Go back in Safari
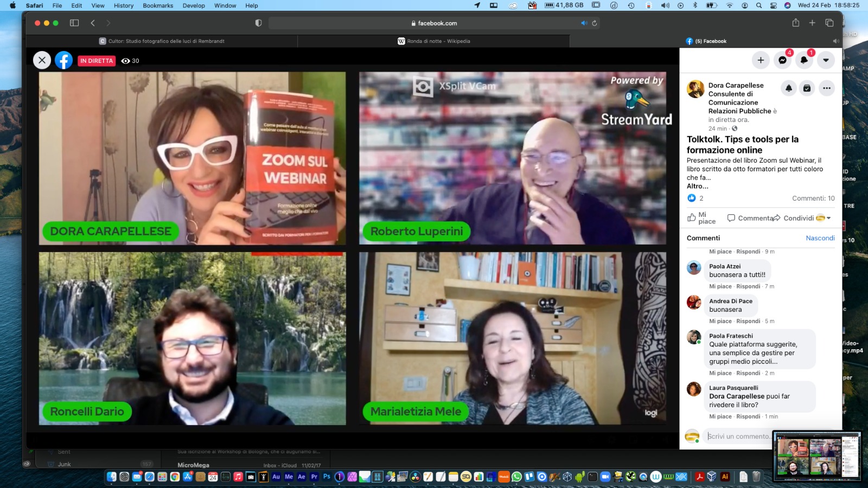This screenshot has width=868, height=488. [x=93, y=23]
